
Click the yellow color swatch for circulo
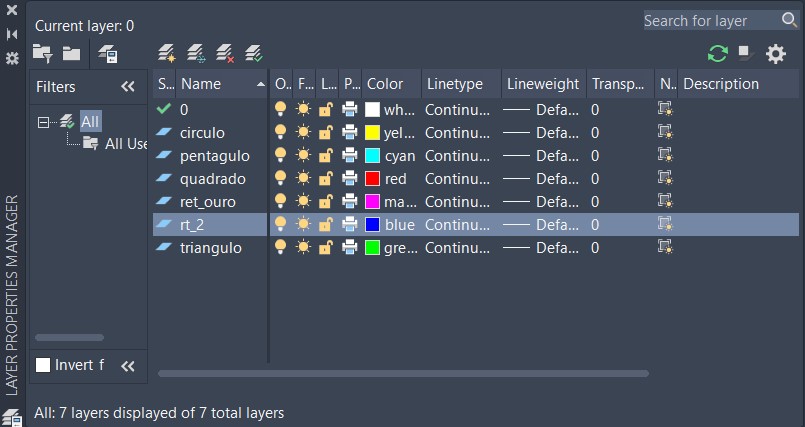coord(373,132)
